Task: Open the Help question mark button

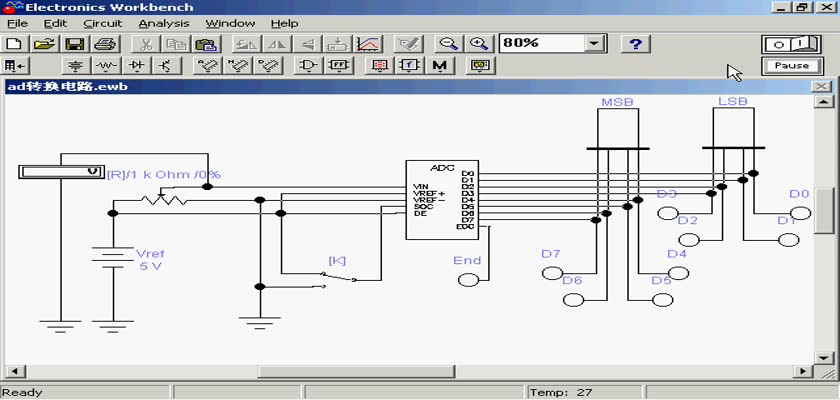Action: click(x=635, y=44)
